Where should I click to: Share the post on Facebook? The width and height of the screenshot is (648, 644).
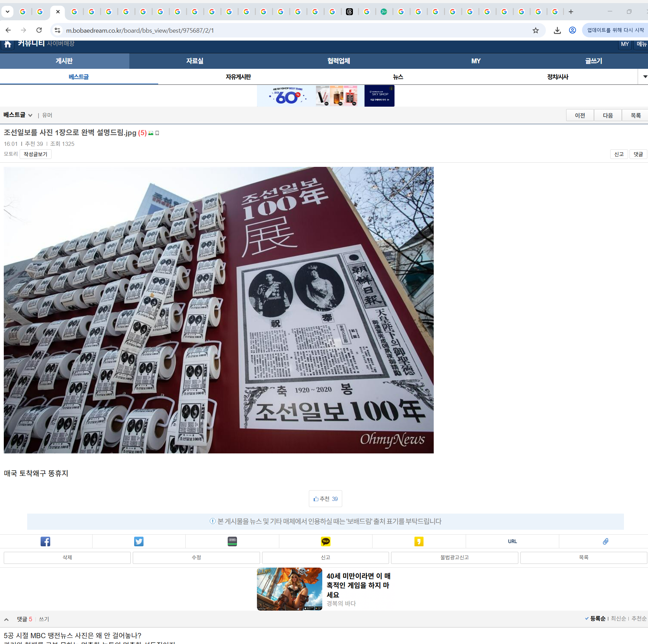[x=45, y=541]
